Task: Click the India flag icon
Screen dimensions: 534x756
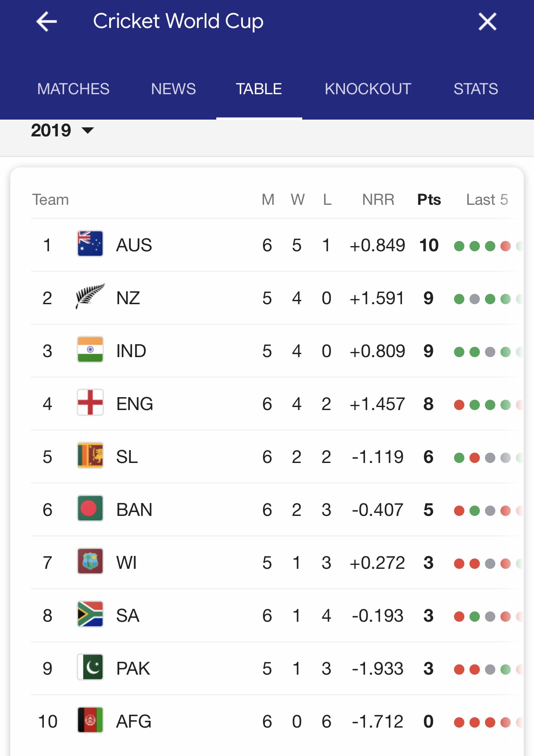Action: pyautogui.click(x=90, y=350)
